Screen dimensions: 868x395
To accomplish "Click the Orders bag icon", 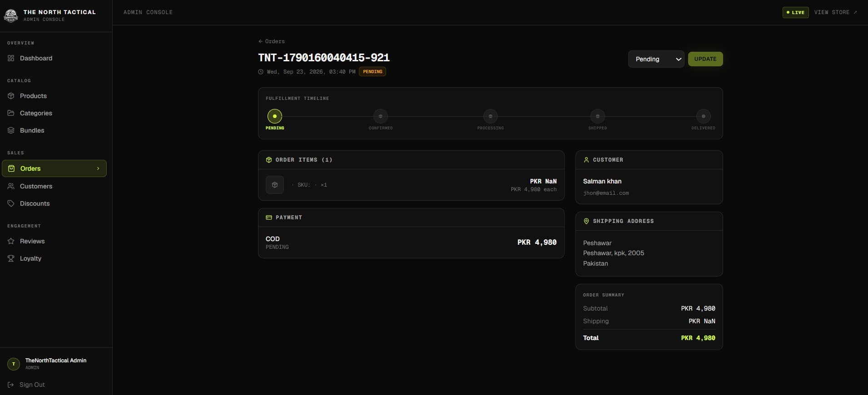I will pyautogui.click(x=11, y=168).
